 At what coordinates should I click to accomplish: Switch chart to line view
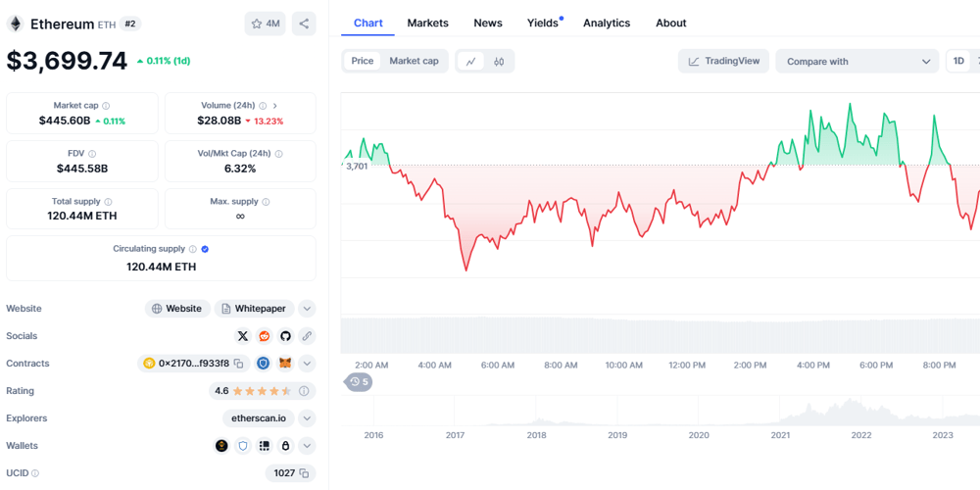(x=471, y=62)
